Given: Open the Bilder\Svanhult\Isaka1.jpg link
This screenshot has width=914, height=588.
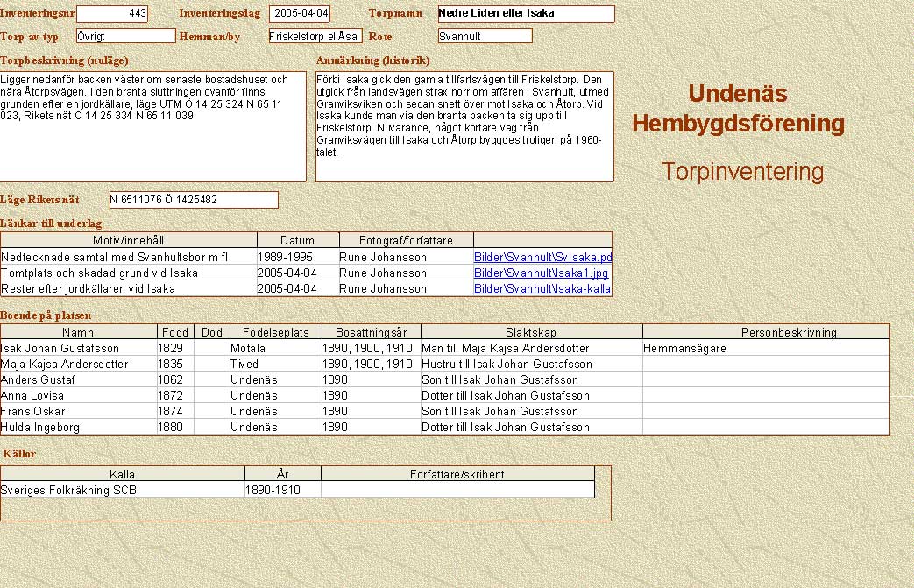Looking at the screenshot, I should 541,273.
